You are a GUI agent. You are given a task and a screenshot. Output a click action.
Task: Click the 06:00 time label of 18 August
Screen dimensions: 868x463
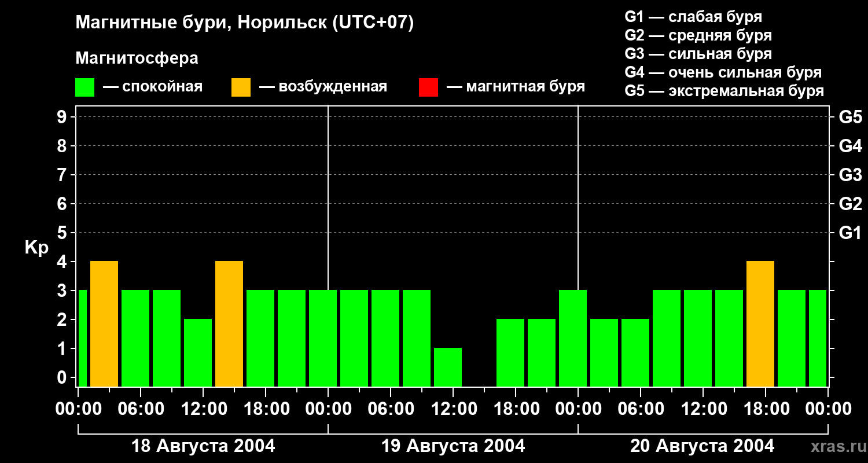[141, 409]
